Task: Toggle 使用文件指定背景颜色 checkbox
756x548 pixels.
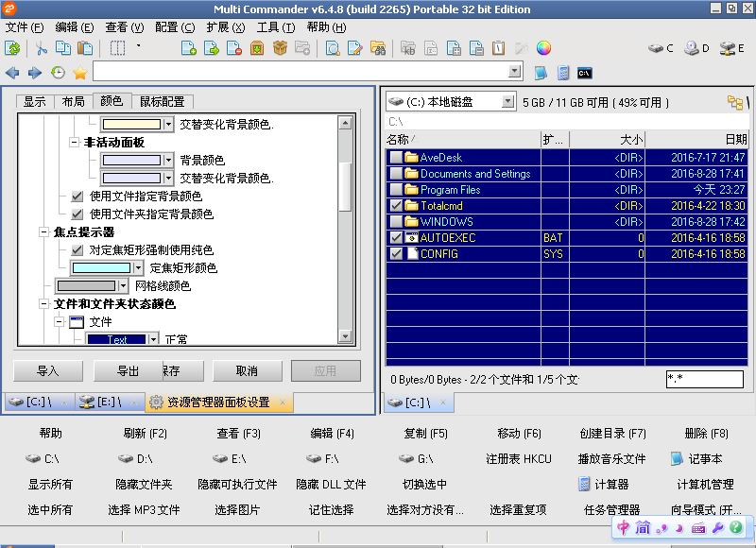Action: 77,197
